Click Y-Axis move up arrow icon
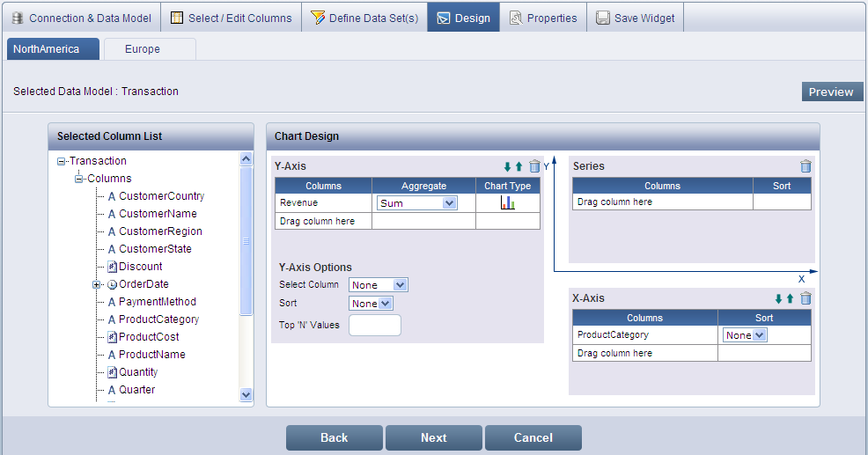Viewport: 868px width, 455px height. tap(519, 166)
